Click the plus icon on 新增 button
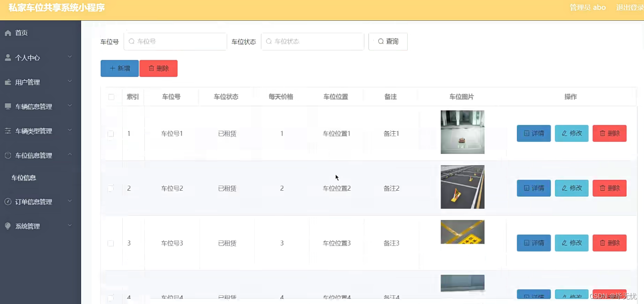This screenshot has width=644, height=304. (112, 68)
